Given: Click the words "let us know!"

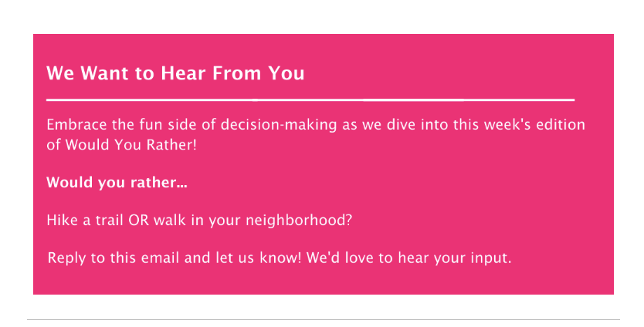Looking at the screenshot, I should 259,258.
